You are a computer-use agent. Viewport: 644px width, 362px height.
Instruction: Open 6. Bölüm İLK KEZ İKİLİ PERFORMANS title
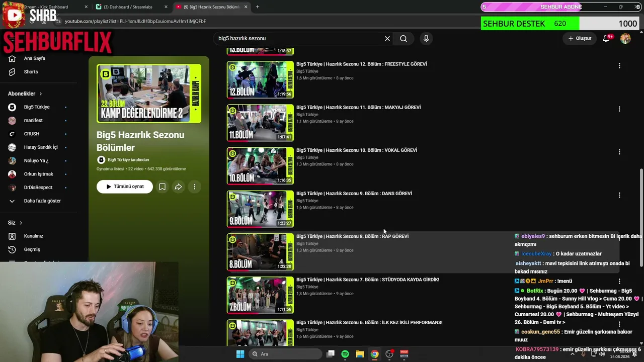[x=369, y=323]
